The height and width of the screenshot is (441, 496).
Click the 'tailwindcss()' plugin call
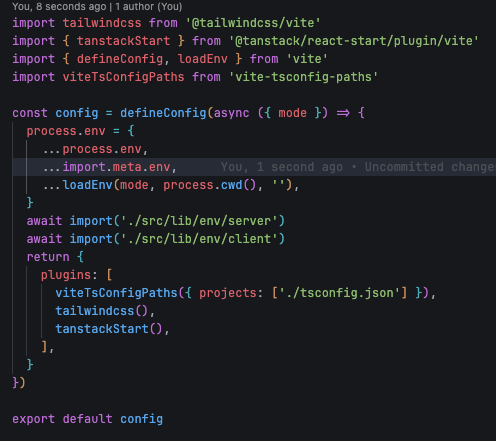(x=102, y=311)
